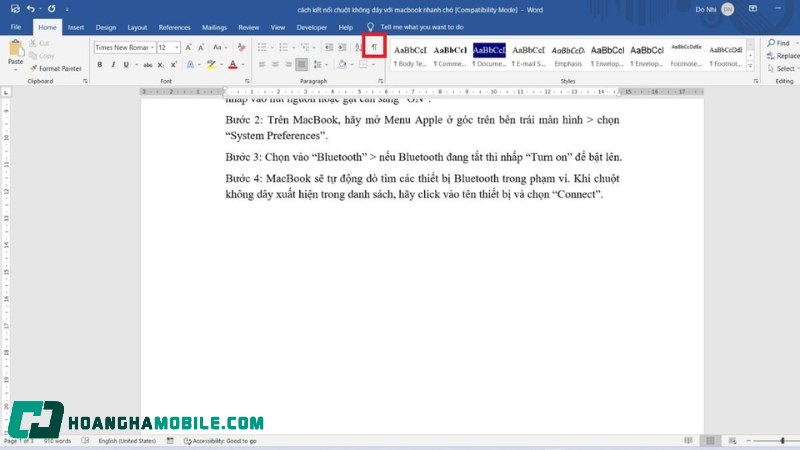Click the Justify alignment icon

pyautogui.click(x=302, y=65)
